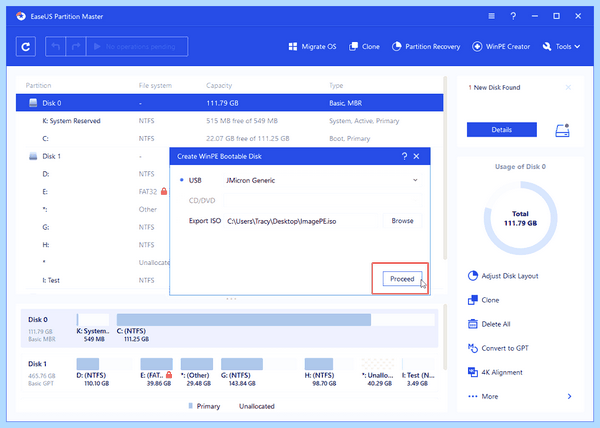Screen dimensions: 600x428
Task: Click Adjust Disk Layout
Action: click(x=503, y=276)
